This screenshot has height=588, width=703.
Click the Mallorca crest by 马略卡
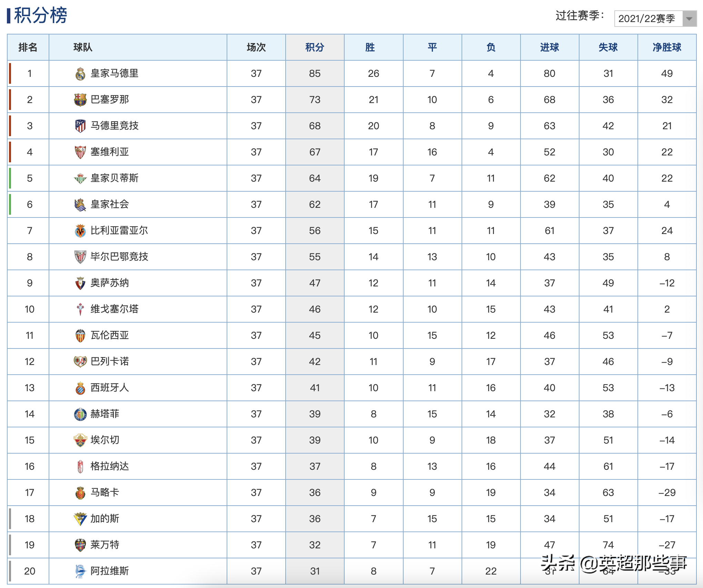click(80, 493)
